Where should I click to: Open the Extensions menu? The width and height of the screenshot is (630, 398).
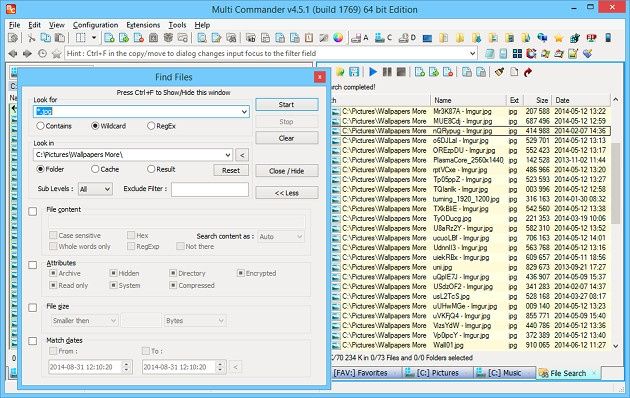pos(143,25)
